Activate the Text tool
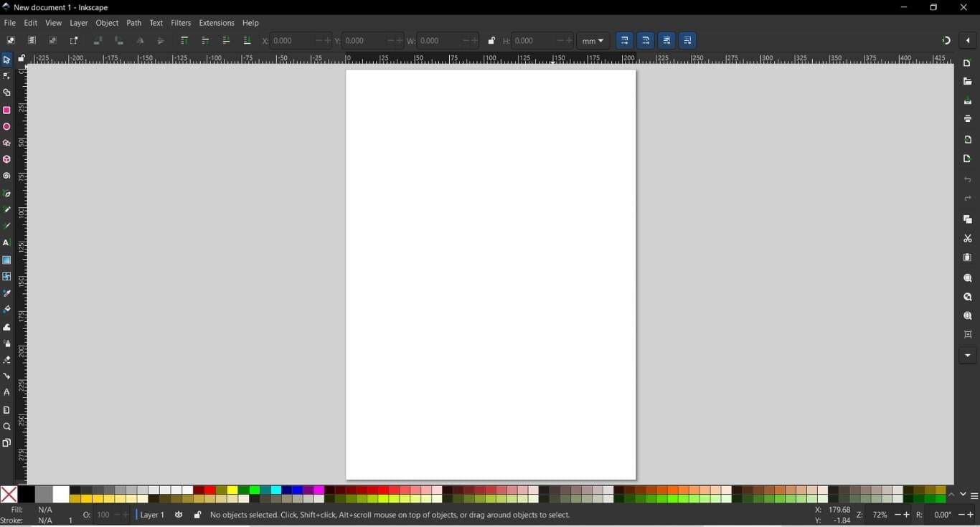Viewport: 980px width, 527px height. pyautogui.click(x=6, y=243)
